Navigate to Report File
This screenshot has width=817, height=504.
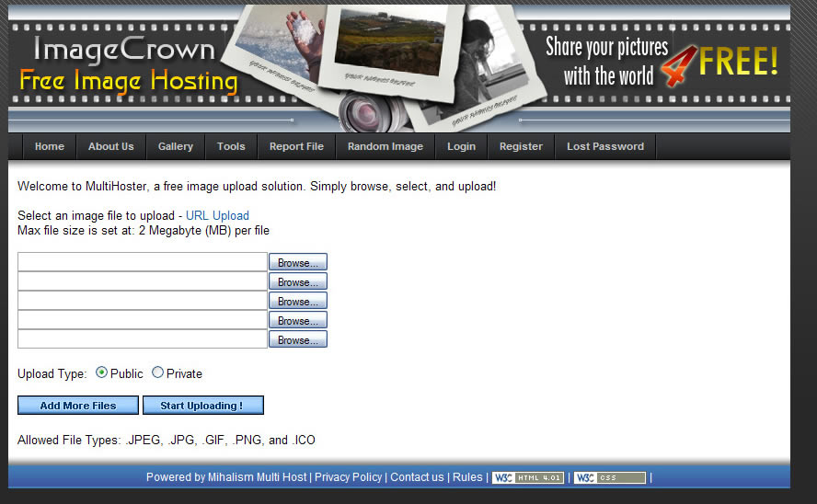296,146
